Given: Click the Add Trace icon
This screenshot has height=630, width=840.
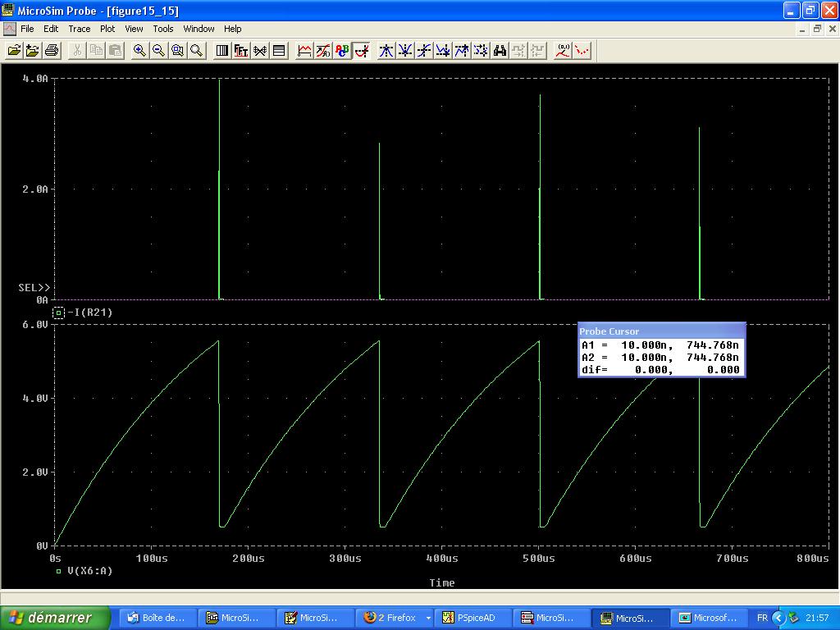Looking at the screenshot, I should point(305,51).
